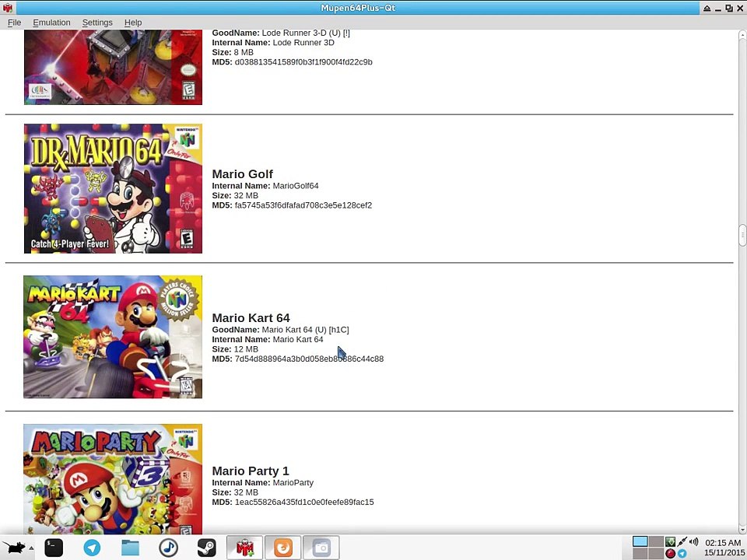Click the Mario Kart 64 title heading
This screenshot has height=560, width=747.
coord(251,318)
